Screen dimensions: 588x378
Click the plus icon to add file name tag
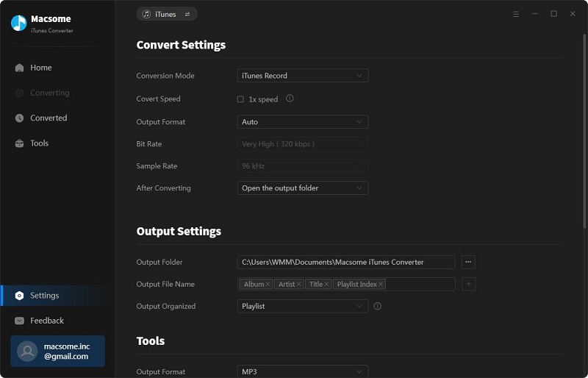[x=468, y=284]
